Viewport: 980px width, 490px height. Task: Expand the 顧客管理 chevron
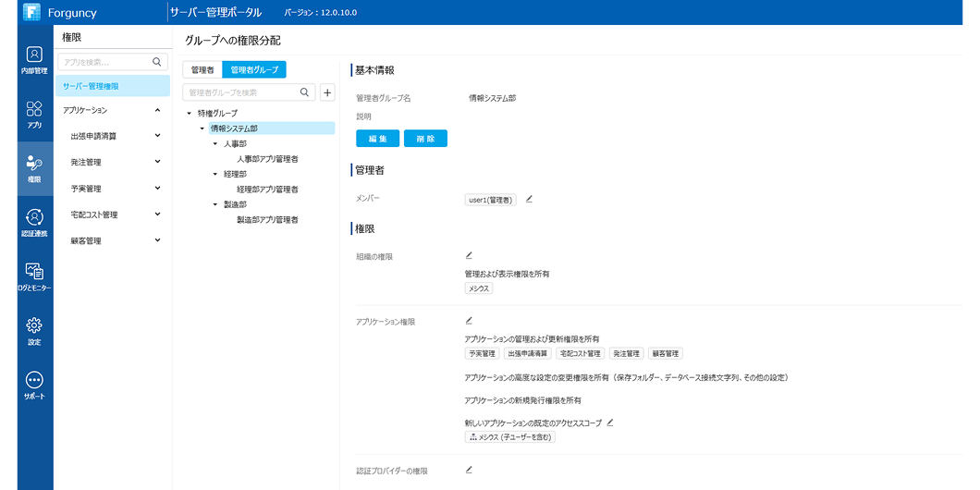157,240
